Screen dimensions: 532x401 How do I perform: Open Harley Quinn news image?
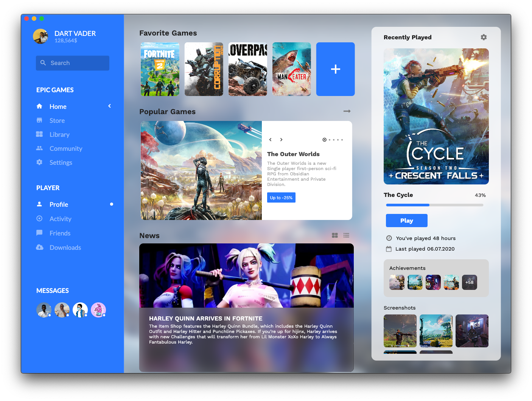pyautogui.click(x=246, y=276)
